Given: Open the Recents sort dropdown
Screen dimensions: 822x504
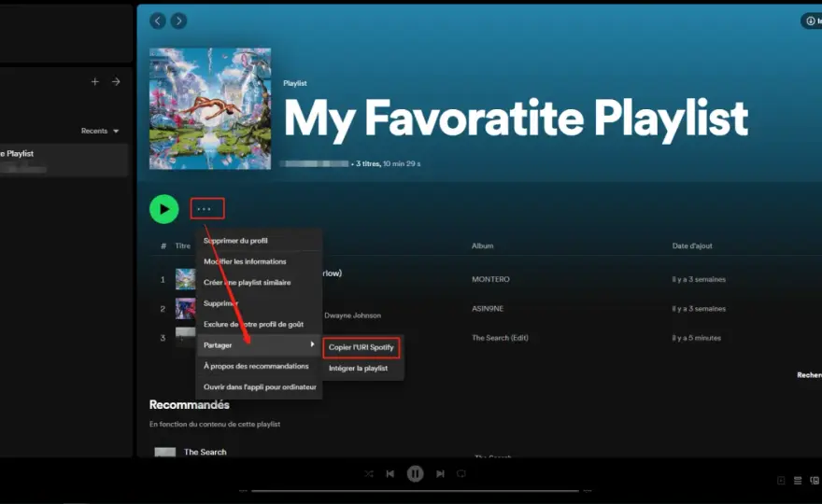Looking at the screenshot, I should coord(100,131).
